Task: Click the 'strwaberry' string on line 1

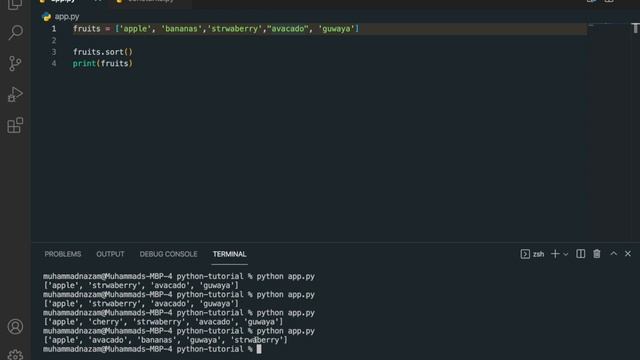Action: (x=235, y=29)
